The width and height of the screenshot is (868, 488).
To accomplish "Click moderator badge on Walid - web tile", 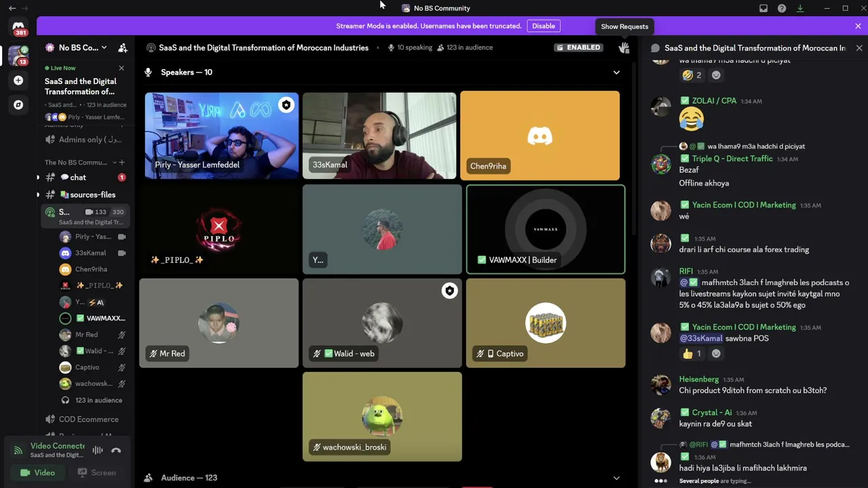I will pos(450,291).
